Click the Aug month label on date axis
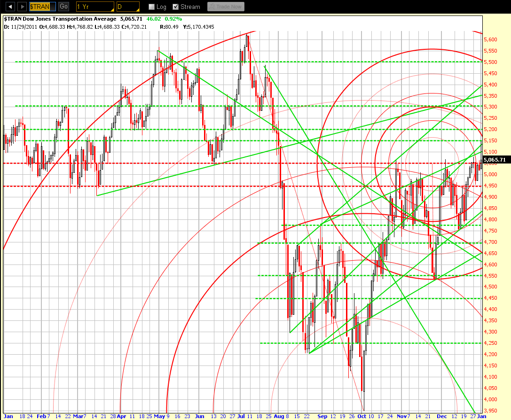This screenshot has width=511, height=420. 279,416
